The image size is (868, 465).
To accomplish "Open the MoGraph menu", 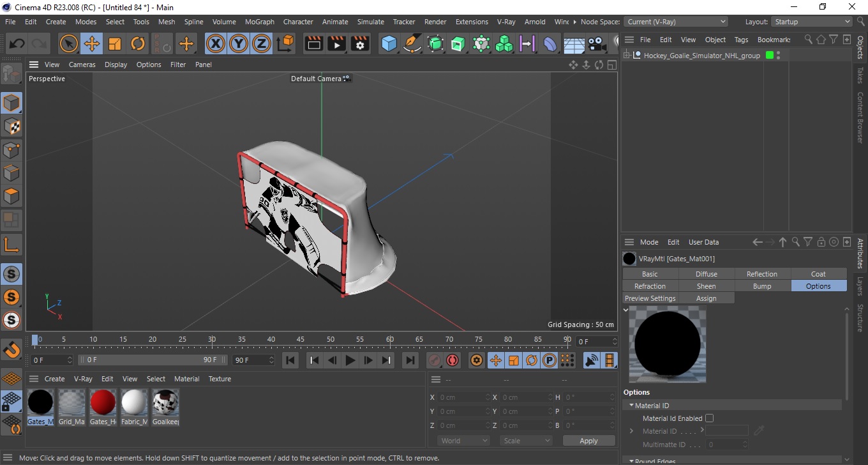I will click(259, 22).
